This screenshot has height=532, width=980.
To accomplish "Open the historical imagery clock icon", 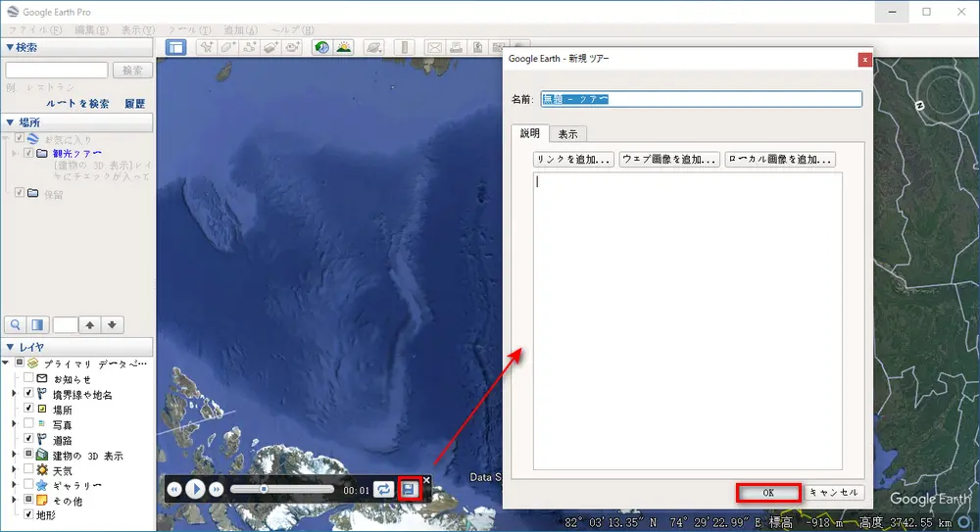I will (x=321, y=47).
